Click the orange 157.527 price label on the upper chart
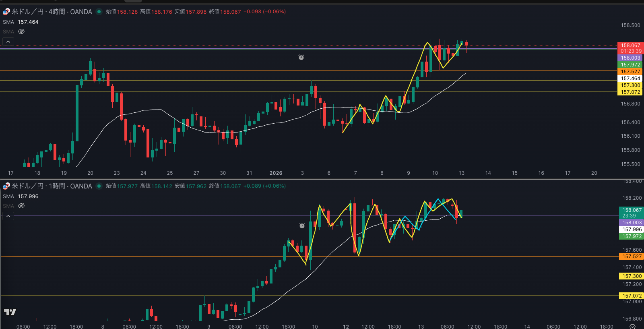Image resolution: width=644 pixels, height=329 pixels. click(x=630, y=72)
